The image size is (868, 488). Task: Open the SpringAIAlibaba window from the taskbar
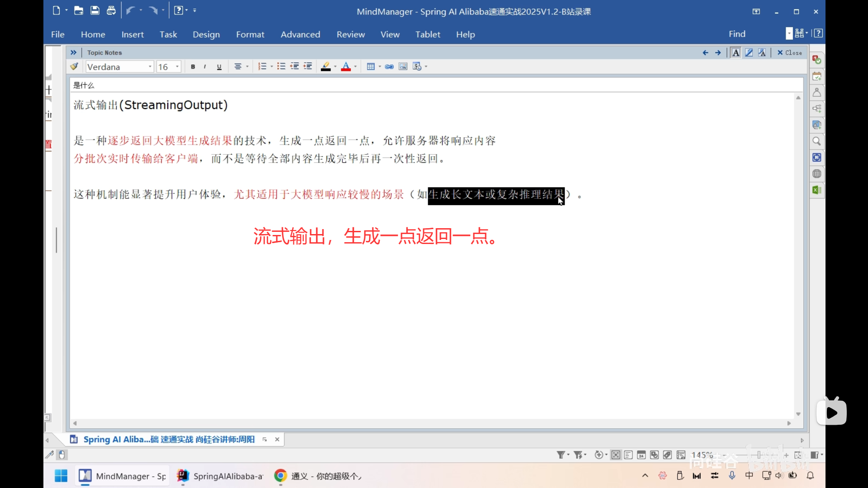pyautogui.click(x=220, y=476)
